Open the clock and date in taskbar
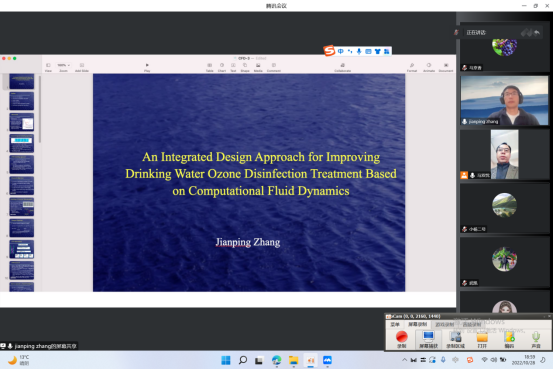The height and width of the screenshot is (369, 553). click(x=524, y=360)
